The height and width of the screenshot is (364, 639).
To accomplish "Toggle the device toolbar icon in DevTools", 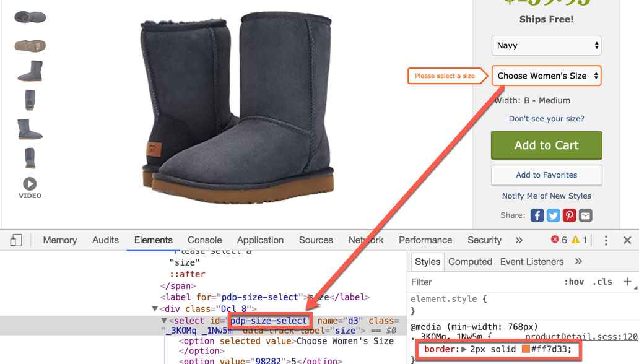I will (x=16, y=240).
